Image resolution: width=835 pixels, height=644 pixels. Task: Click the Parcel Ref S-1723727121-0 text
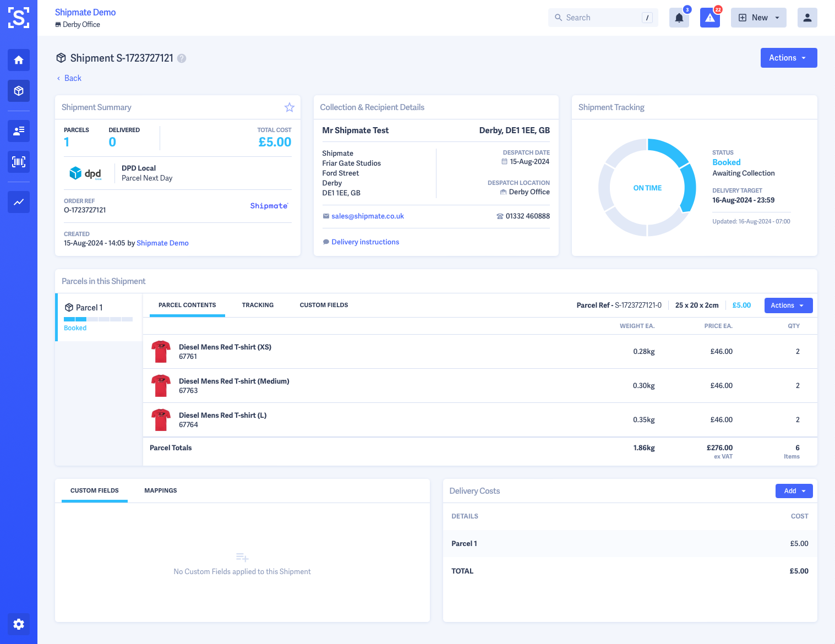(x=619, y=305)
